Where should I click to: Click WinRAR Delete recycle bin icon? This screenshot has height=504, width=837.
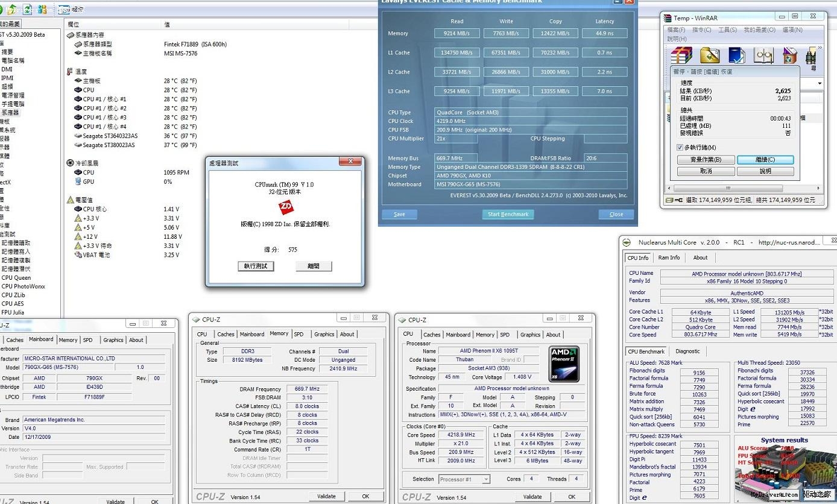pos(791,55)
